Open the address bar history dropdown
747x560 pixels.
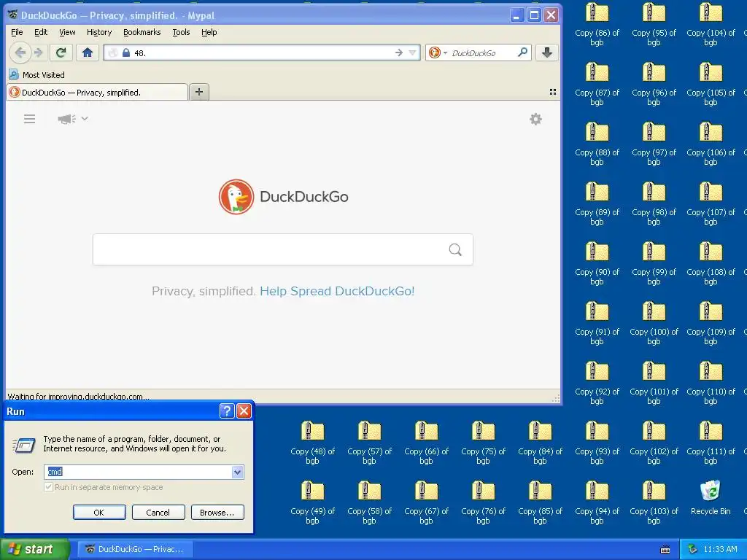[413, 52]
